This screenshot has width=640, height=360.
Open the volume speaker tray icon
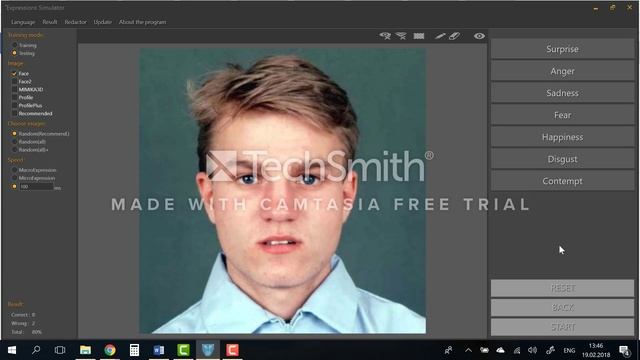[532, 350]
